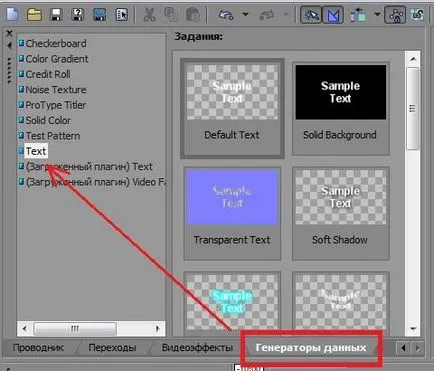Viewport: 434px width, 371px height.
Task: Open the undo history dropdown arrow
Action: tap(245, 15)
